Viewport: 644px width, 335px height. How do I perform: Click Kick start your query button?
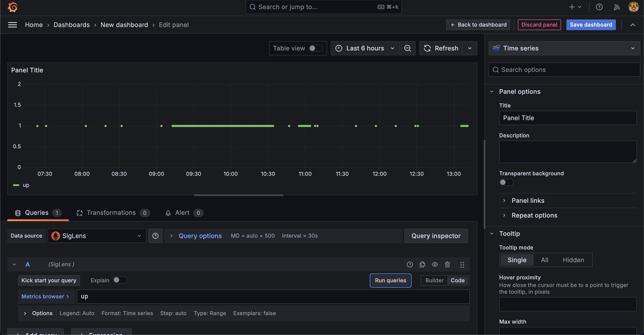pyautogui.click(x=49, y=280)
